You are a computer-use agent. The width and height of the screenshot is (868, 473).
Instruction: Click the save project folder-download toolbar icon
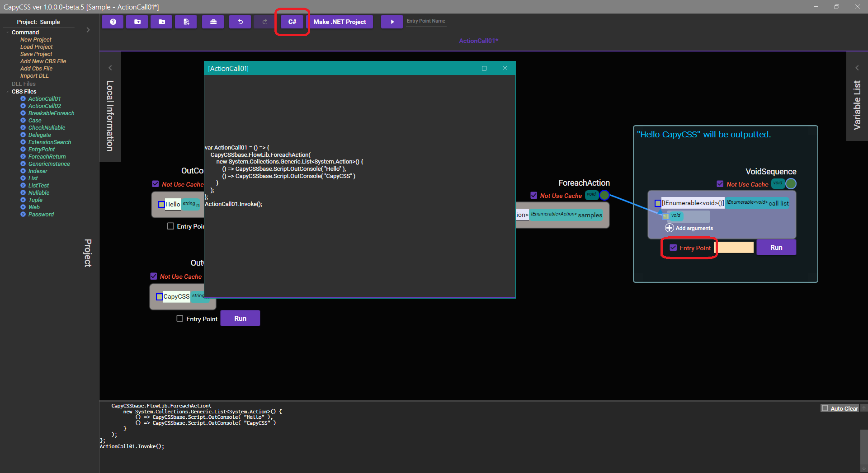(161, 22)
